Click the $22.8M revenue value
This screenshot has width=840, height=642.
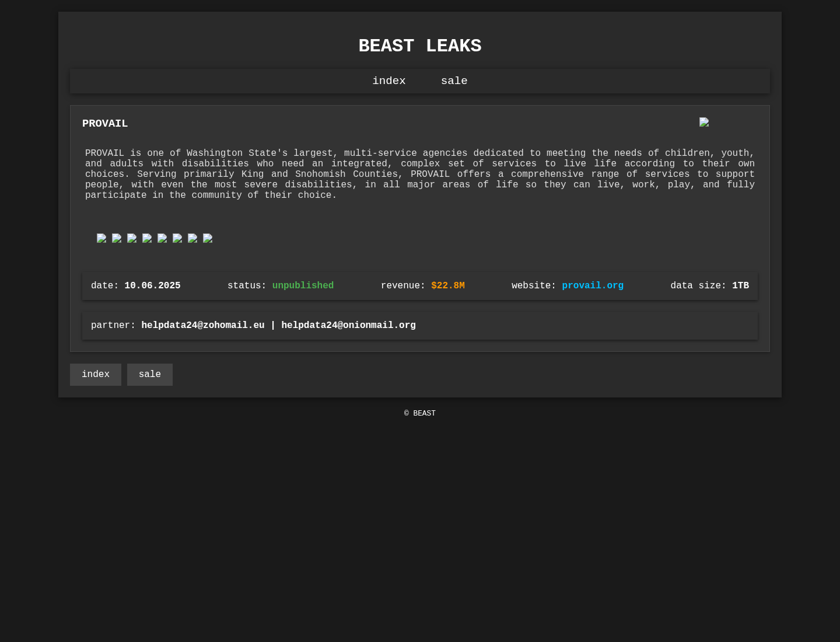coord(448,286)
